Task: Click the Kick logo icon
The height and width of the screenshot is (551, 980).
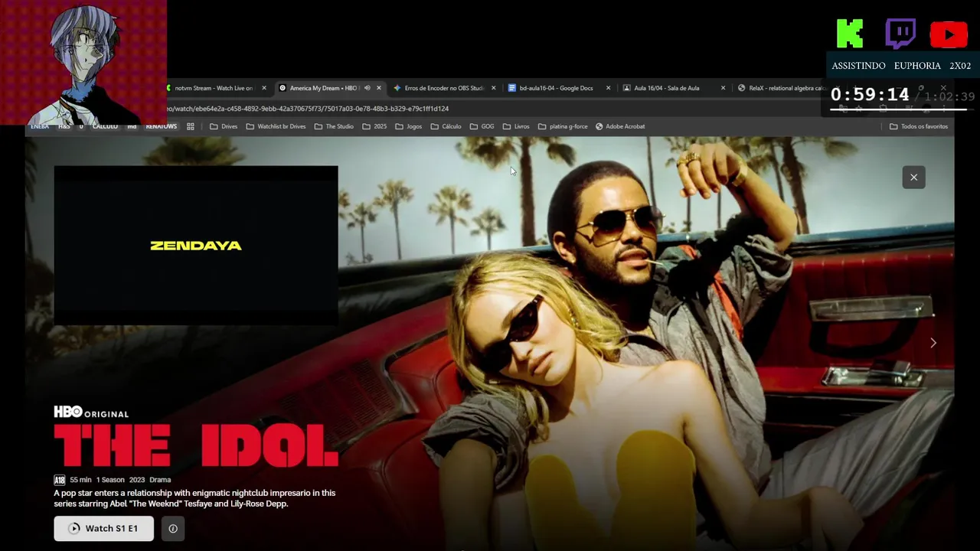Action: pos(850,34)
